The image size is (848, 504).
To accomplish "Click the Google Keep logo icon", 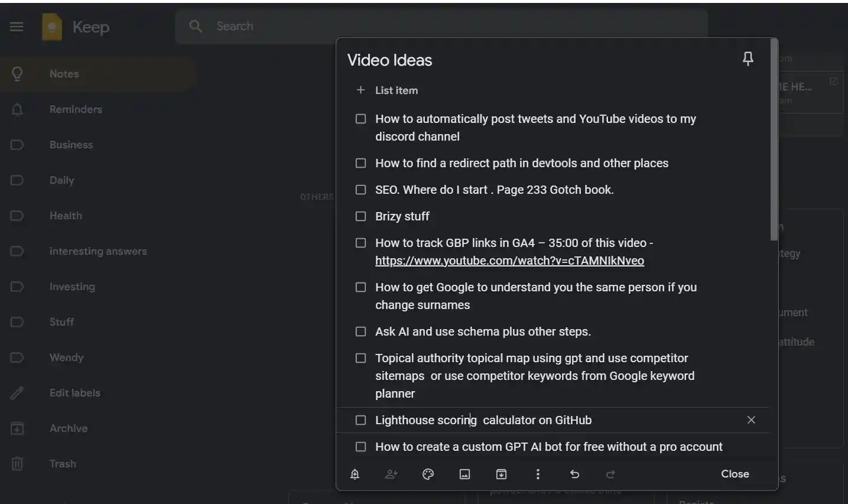I will coord(52,27).
